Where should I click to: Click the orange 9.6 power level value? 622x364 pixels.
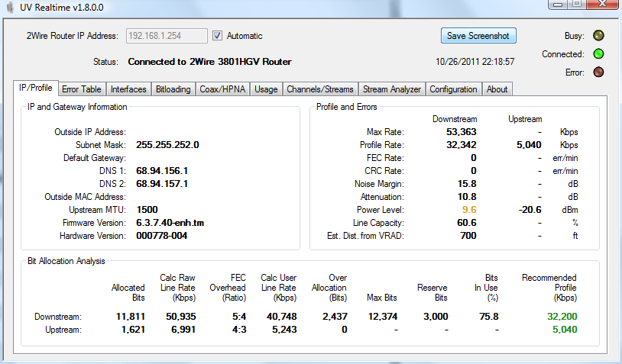coord(468,209)
